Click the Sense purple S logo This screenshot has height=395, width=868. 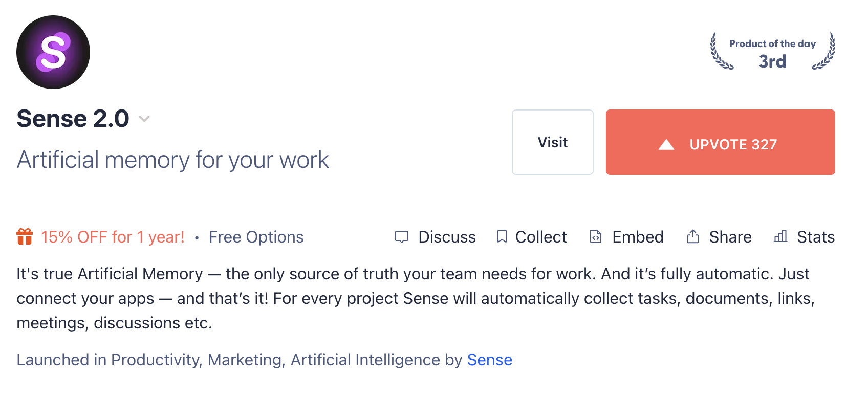53,52
